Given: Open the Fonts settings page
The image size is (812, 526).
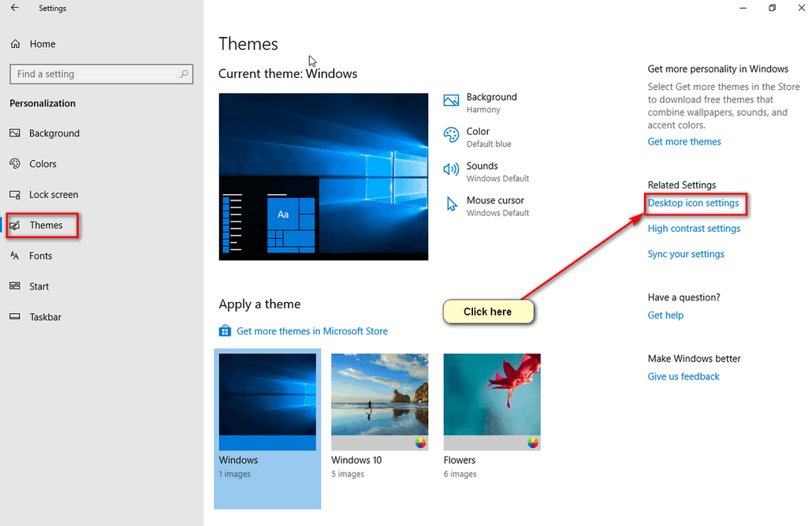Looking at the screenshot, I should coord(41,256).
